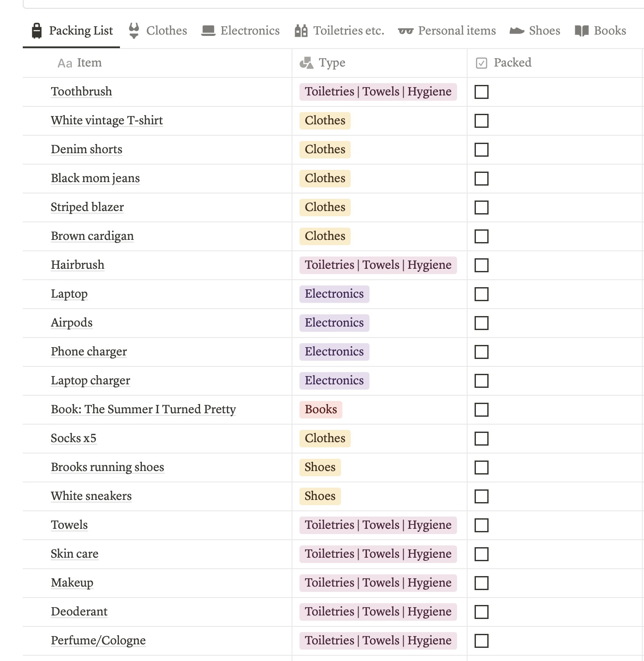Image resolution: width=644 pixels, height=661 pixels.
Task: Open the Black mom jeans item page
Action: pos(95,178)
